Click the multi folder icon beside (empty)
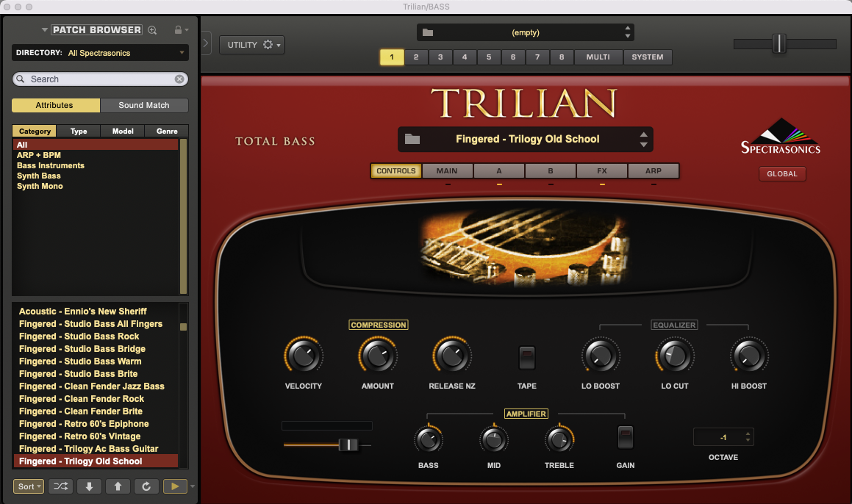 tap(428, 32)
